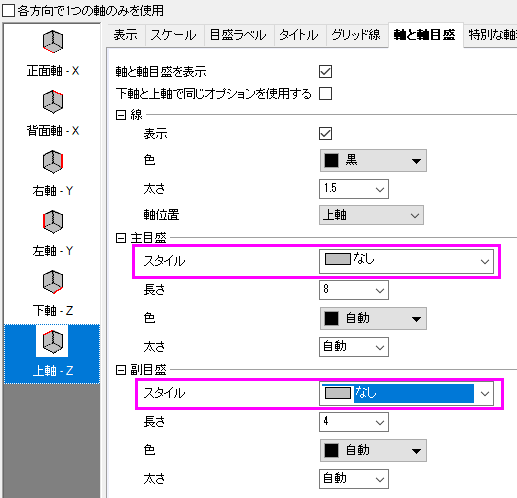Switch to the スケール tab

pos(173,35)
